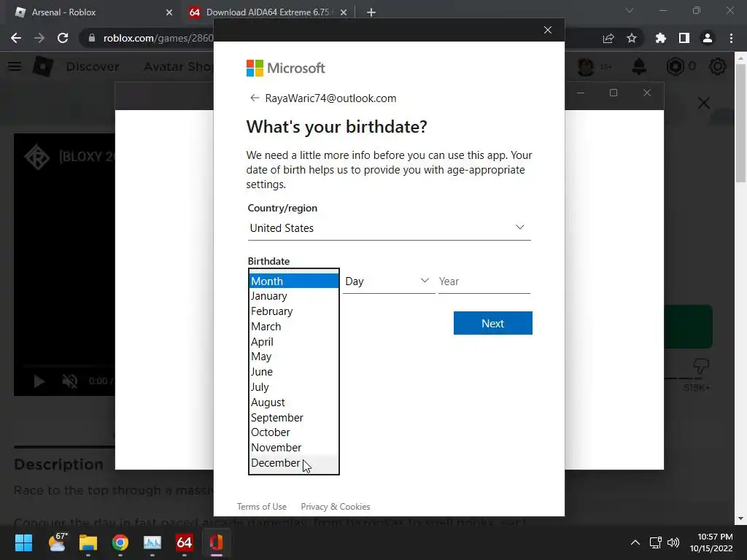The width and height of the screenshot is (747, 560).
Task: Open Google Chrome from the taskbar
Action: (120, 542)
